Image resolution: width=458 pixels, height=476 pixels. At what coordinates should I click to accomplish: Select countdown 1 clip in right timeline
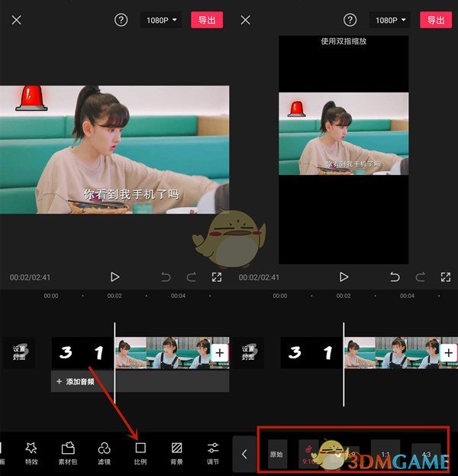[x=327, y=353]
